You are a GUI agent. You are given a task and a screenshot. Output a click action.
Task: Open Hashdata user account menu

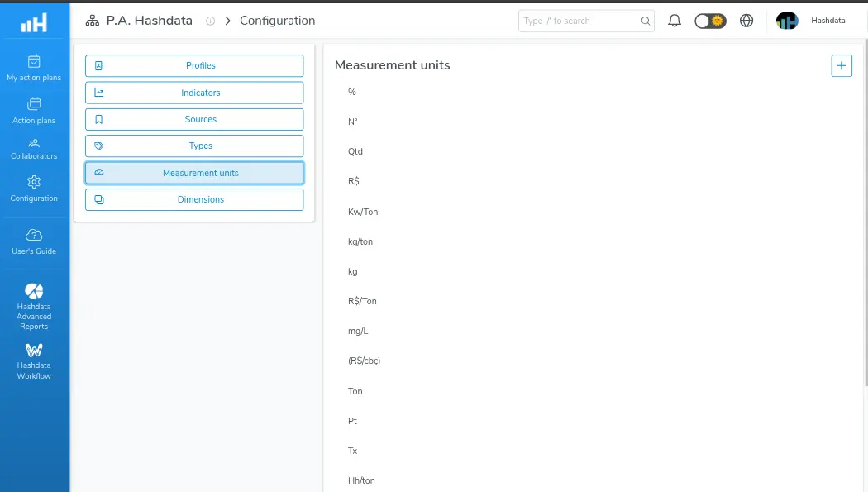(x=828, y=21)
